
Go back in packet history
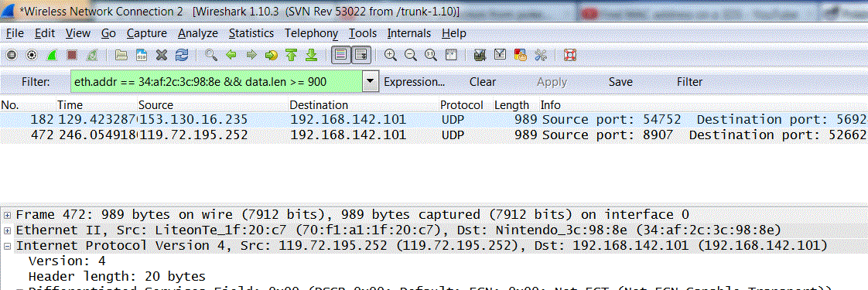pyautogui.click(x=231, y=55)
